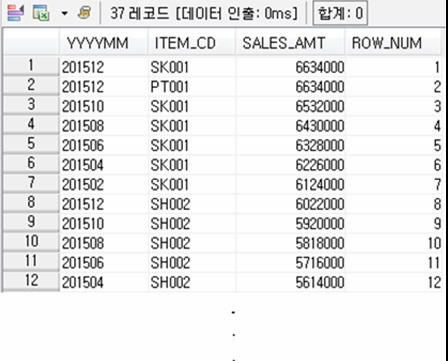
Task: Open the dropdown arrow beside Excel icon
Action: point(65,14)
